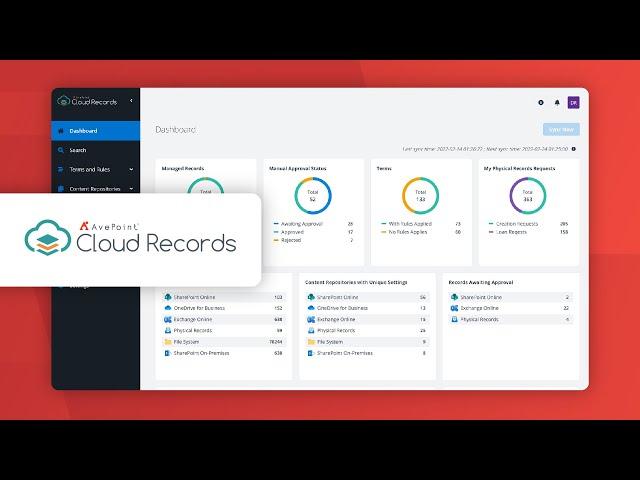Screen dimensions: 640x480
Task: Click the Sync Now button
Action: tap(561, 129)
